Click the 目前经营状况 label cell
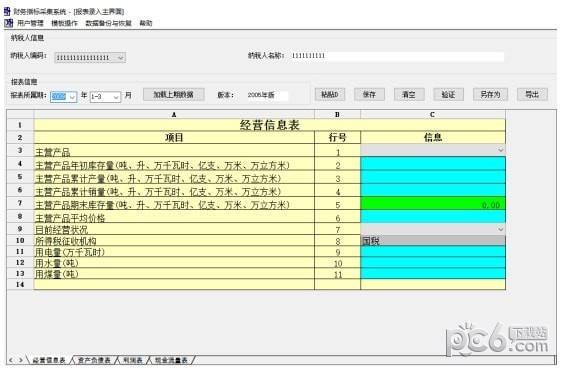This screenshot has height=369, width=561. (174, 229)
